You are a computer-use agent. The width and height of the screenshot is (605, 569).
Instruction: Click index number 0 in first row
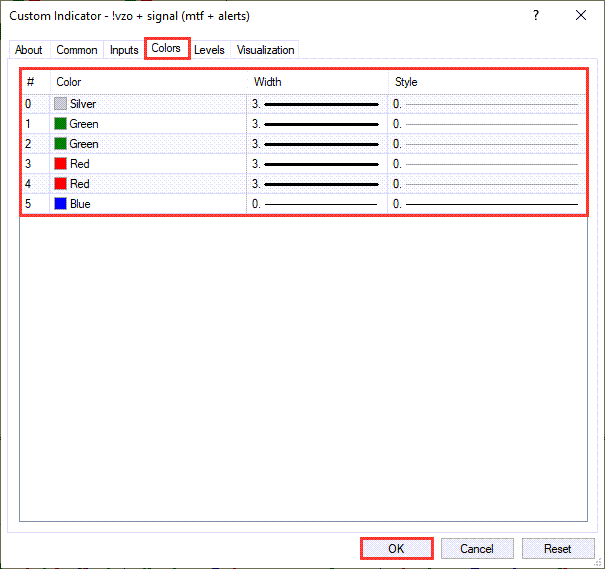[x=28, y=104]
